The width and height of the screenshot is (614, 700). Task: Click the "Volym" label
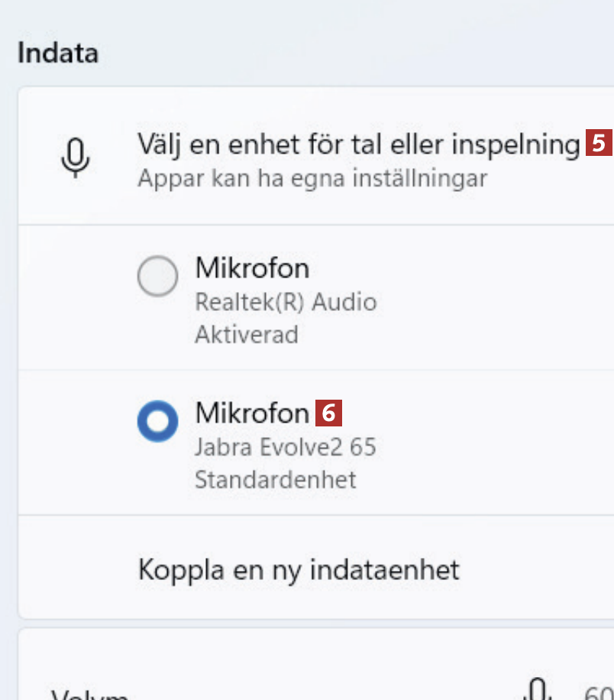pyautogui.click(x=89, y=694)
